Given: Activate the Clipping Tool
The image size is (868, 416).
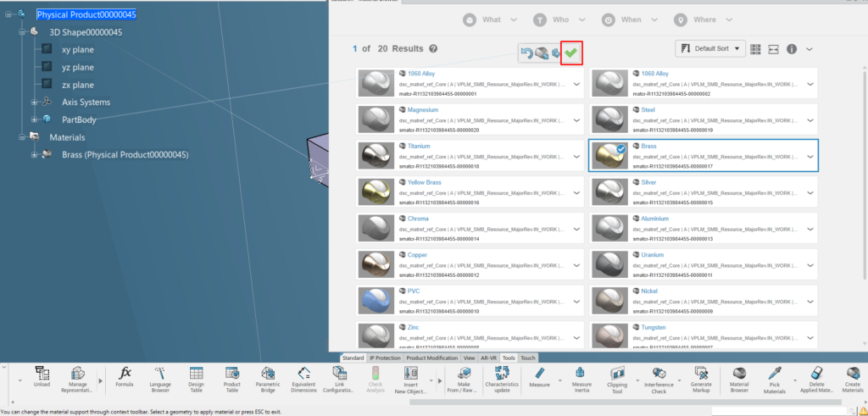Looking at the screenshot, I should pyautogui.click(x=617, y=379).
